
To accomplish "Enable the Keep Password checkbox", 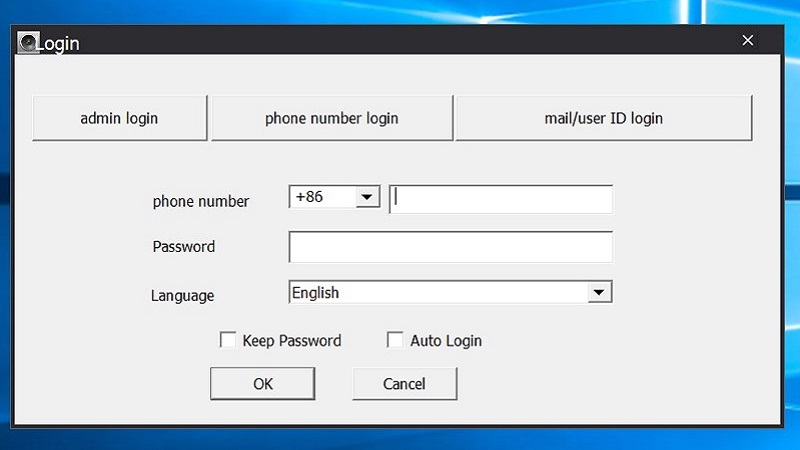I will 228,341.
